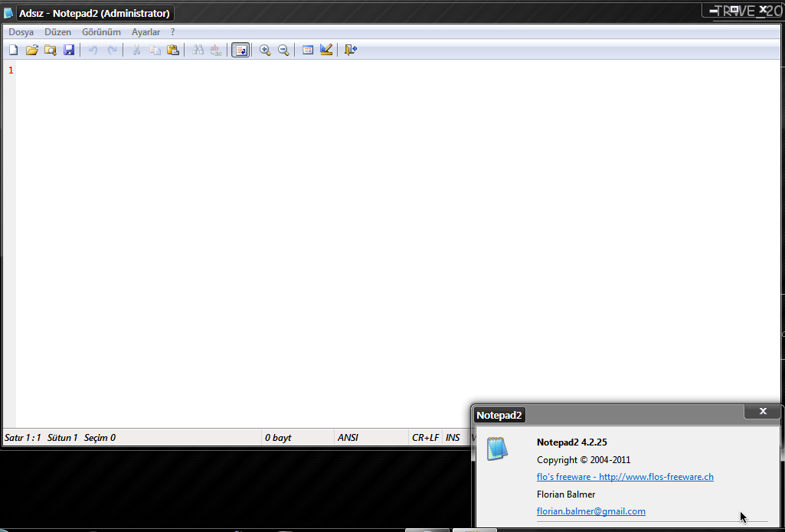Open Find using the binoculars icon

(x=198, y=50)
